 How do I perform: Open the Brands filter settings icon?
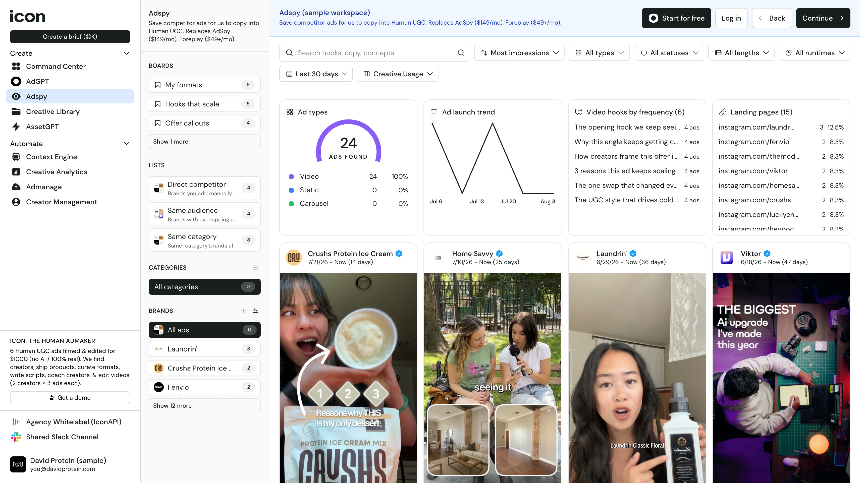pyautogui.click(x=256, y=311)
